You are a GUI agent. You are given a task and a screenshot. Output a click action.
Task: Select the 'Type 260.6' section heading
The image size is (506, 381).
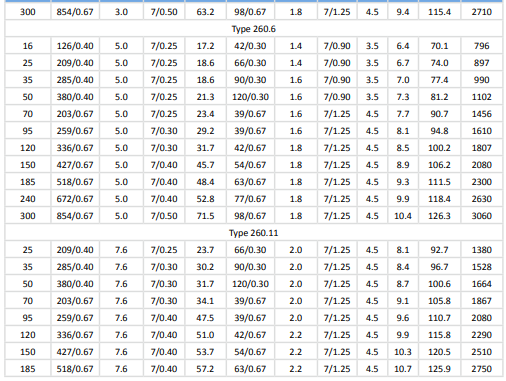coord(254,29)
